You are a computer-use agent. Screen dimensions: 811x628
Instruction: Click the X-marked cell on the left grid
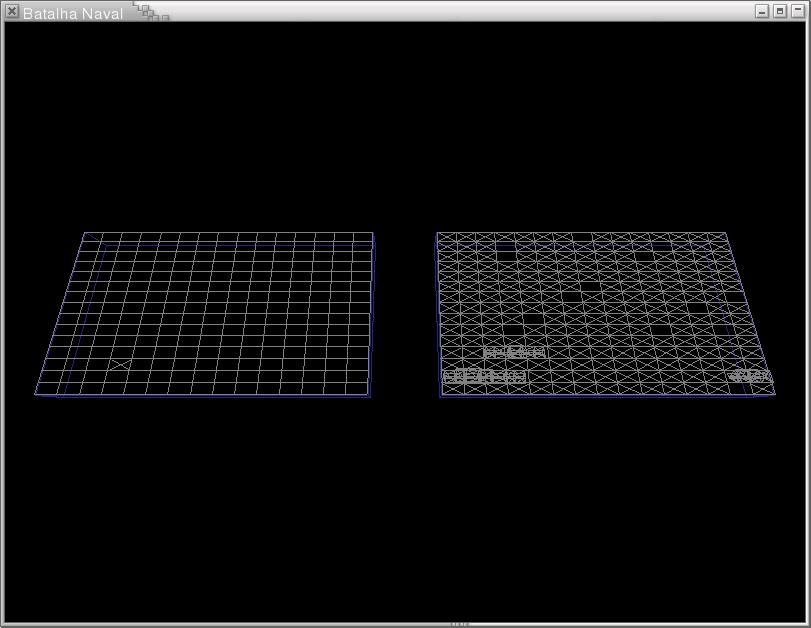point(120,365)
